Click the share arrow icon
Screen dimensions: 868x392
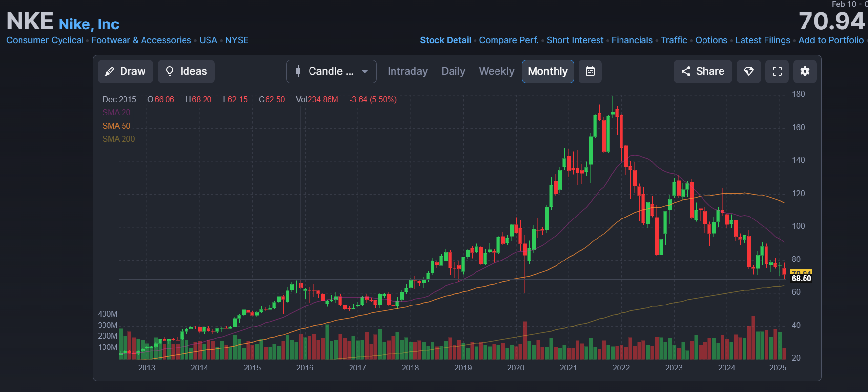pyautogui.click(x=686, y=71)
